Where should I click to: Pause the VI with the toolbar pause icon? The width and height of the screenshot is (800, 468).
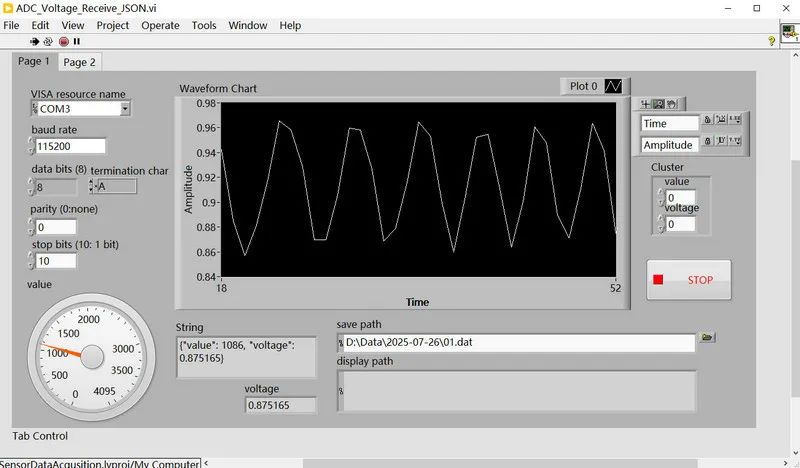[x=77, y=41]
